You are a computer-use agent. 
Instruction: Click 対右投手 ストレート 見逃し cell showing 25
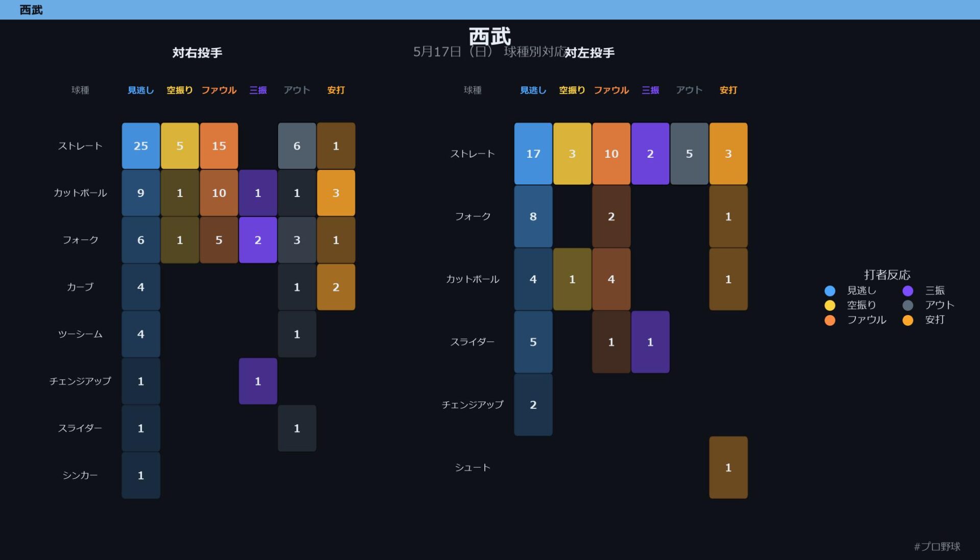141,146
